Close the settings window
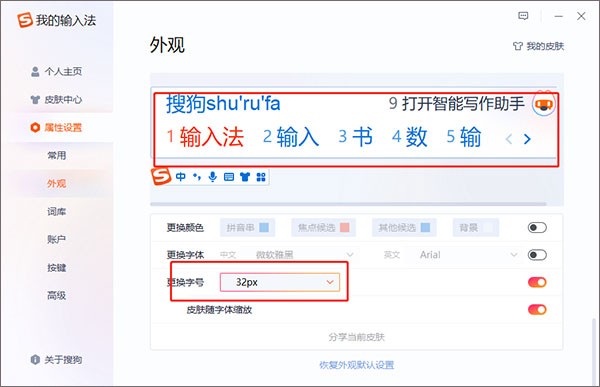 coord(581,16)
